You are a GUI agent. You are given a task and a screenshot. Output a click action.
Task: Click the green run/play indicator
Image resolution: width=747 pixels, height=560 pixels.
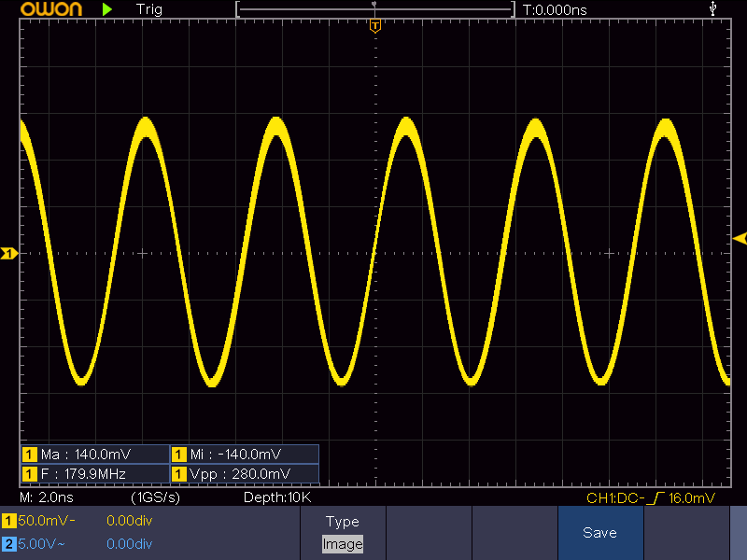107,9
